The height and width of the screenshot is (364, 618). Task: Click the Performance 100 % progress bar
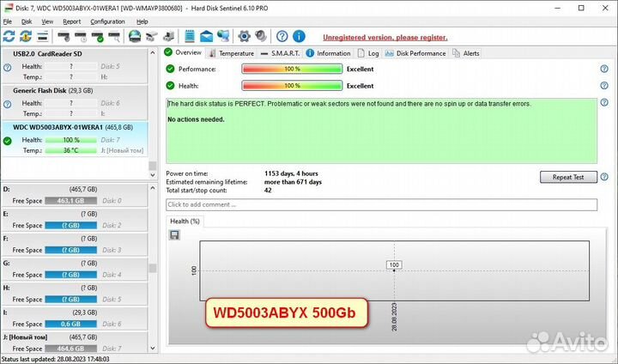click(292, 69)
